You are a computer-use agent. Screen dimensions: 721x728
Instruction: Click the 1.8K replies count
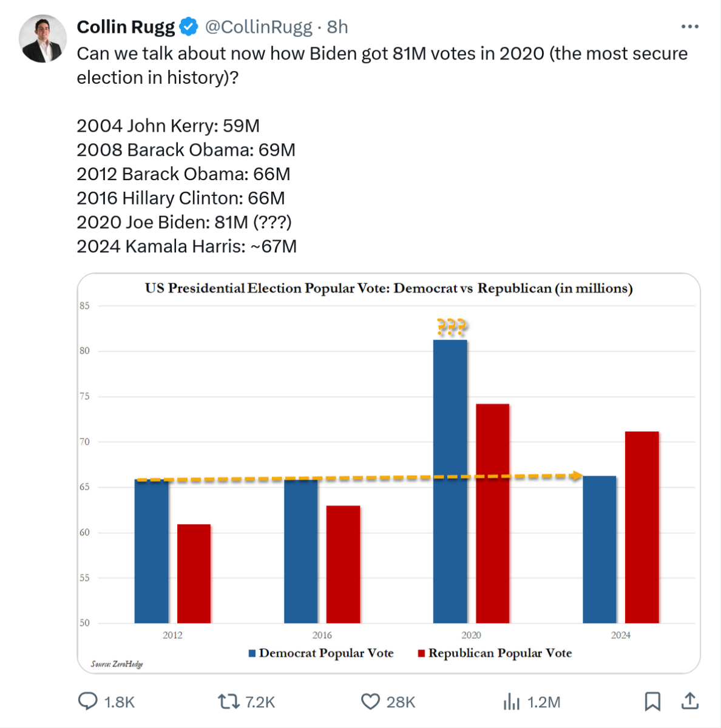(119, 702)
